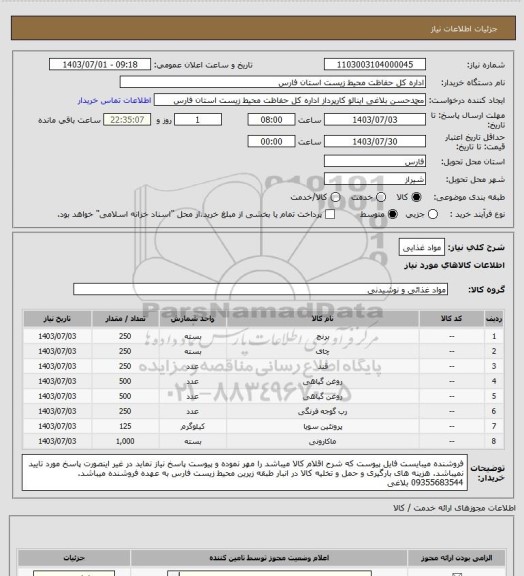Click quantity 1,000 in ماکارونی row
The image size is (524, 576).
(x=125, y=441)
